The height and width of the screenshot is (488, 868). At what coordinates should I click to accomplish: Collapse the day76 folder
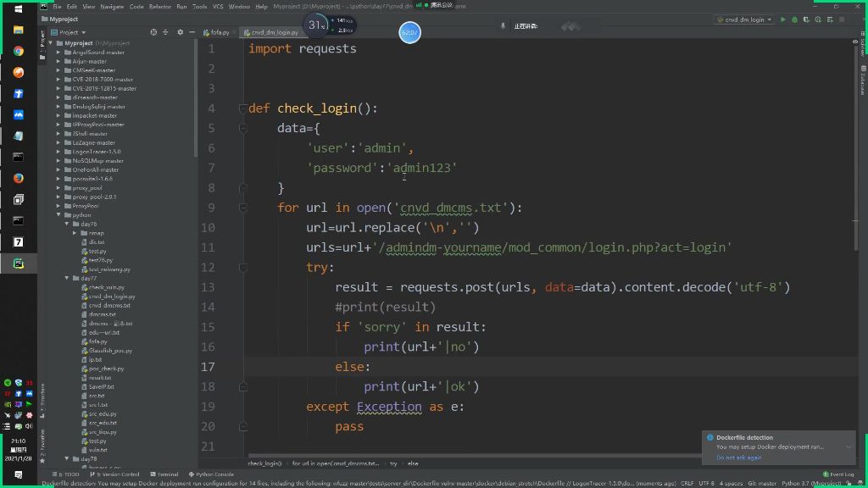pyautogui.click(x=67, y=224)
